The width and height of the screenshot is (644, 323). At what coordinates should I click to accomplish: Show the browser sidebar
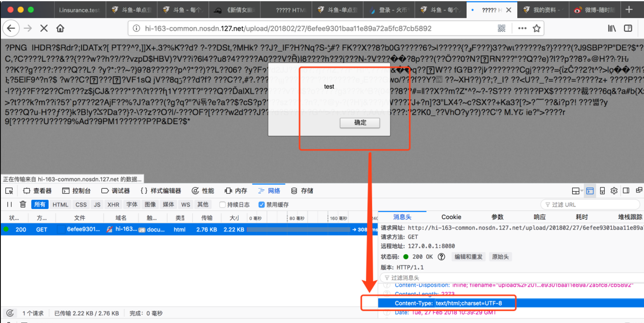click(628, 28)
